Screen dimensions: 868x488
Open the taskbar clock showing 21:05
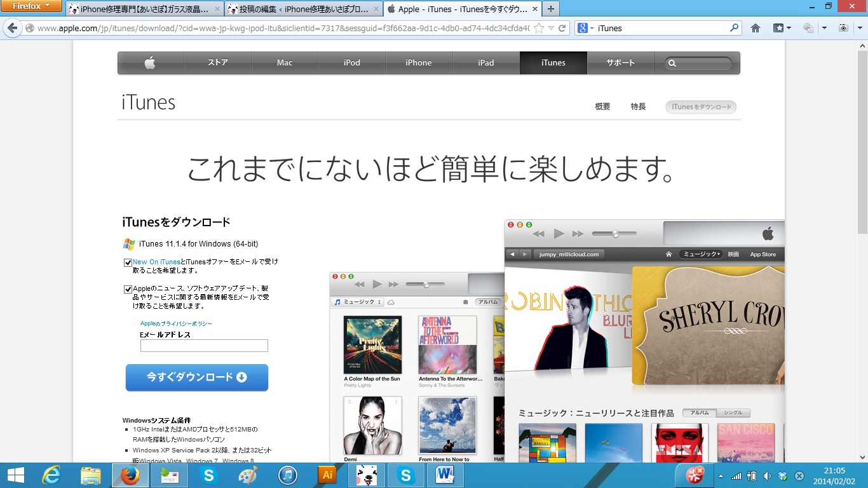click(x=834, y=475)
